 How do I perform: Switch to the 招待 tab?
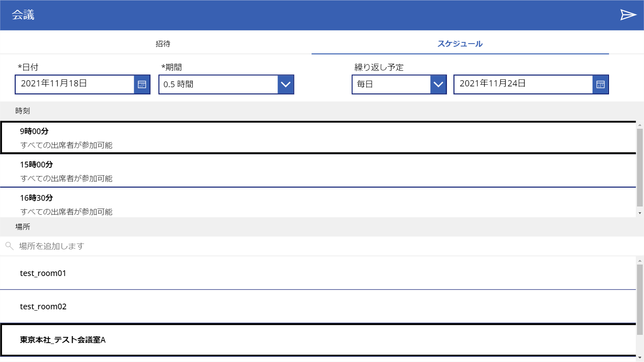pyautogui.click(x=163, y=44)
